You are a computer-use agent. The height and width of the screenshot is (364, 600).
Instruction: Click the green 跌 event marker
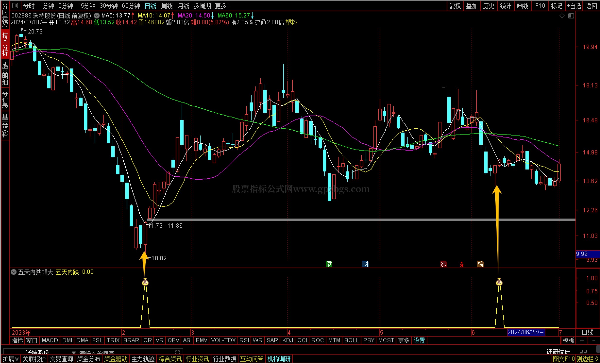pos(329,264)
